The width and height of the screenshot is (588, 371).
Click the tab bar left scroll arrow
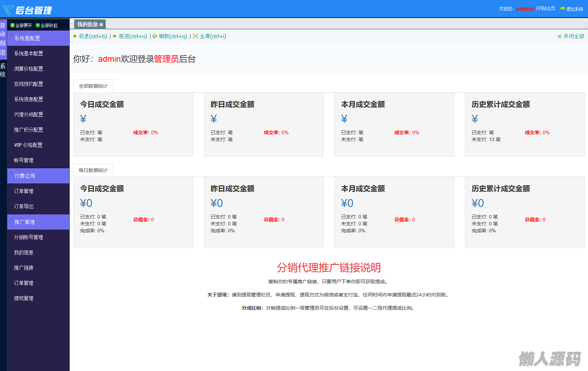click(72, 24)
